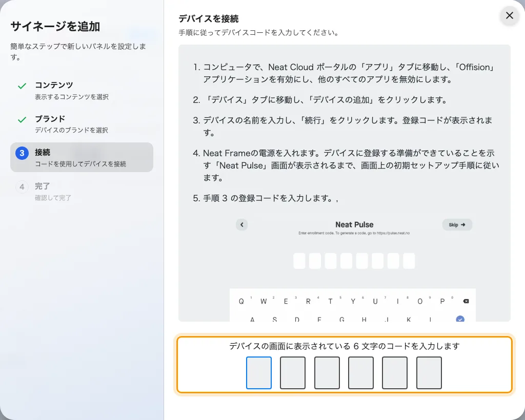Screen dimensions: 525x420
Task: Click the 'コードを使用してデバイスを接続' description
Action: click(x=80, y=164)
